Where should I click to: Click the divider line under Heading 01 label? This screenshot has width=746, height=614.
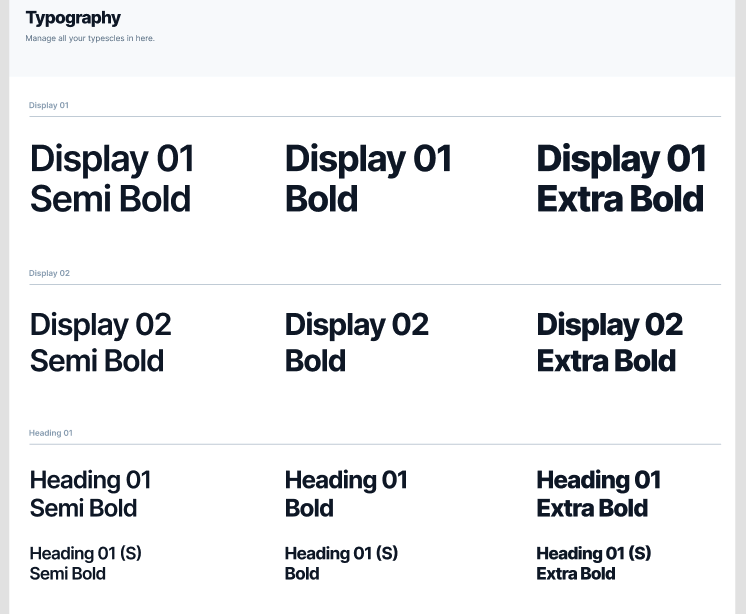pos(375,444)
